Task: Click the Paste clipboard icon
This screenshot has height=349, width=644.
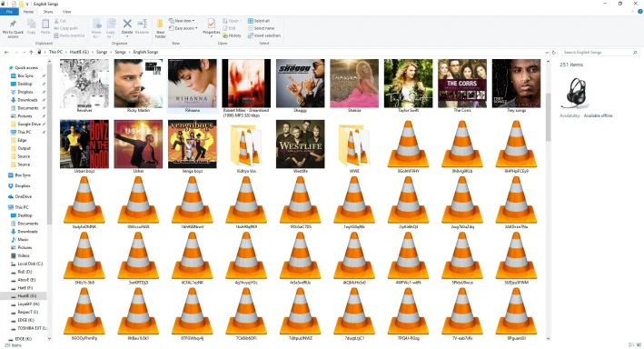Action: pyautogui.click(x=45, y=25)
